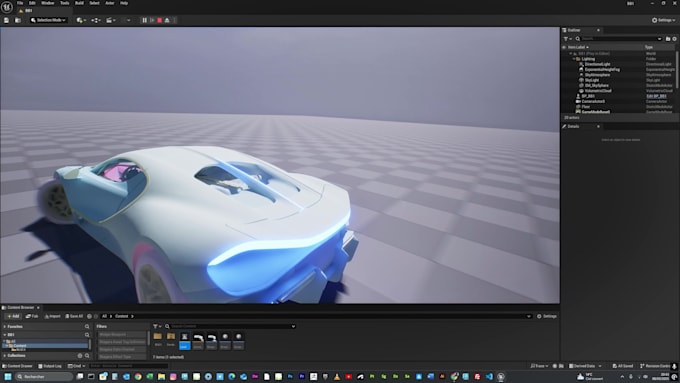Open the Build menu
680x383 pixels.
pyautogui.click(x=79, y=3)
